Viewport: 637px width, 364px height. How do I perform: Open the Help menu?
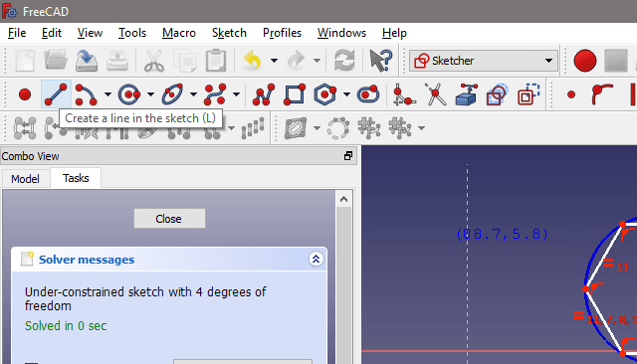(x=394, y=33)
